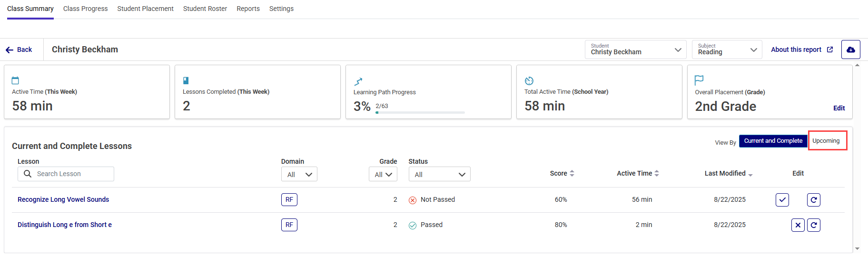Click the reset icon for Distinguish Long e lesson
Screen dimensions: 868x257
click(x=813, y=225)
